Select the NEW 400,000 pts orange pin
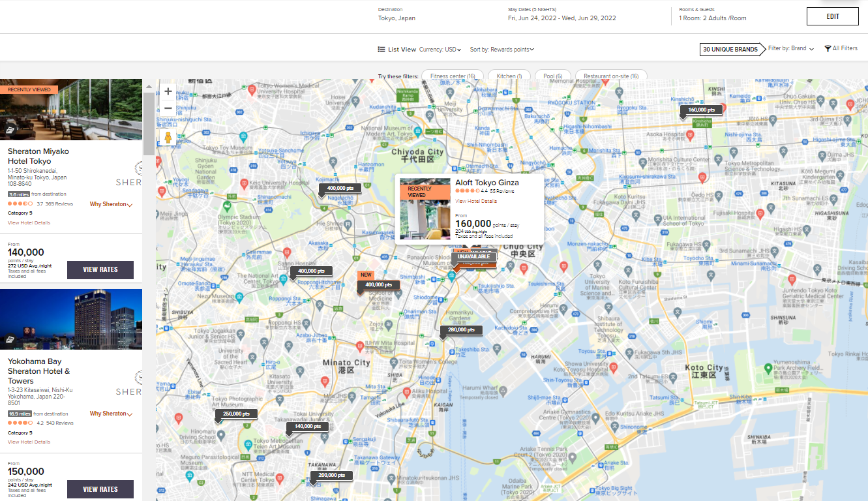The height and width of the screenshot is (501, 868). [379, 284]
